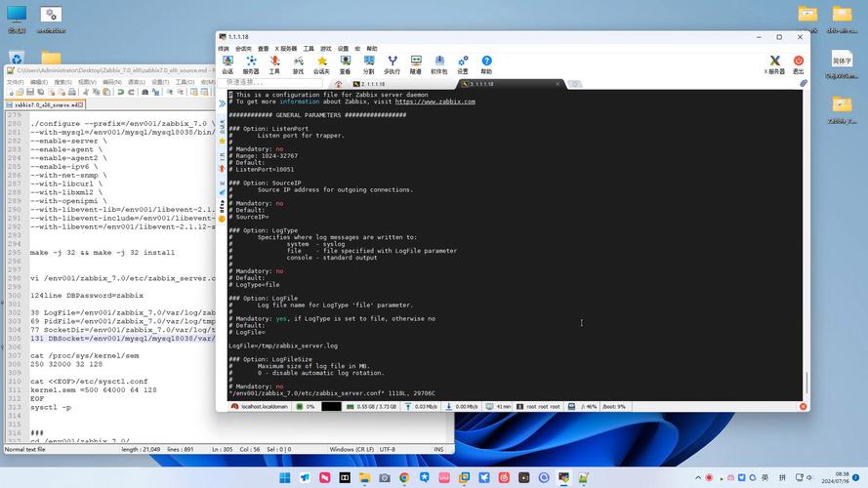Click the MultiExec (多执行) toolbar icon
The width and height of the screenshot is (868, 488).
tap(392, 64)
